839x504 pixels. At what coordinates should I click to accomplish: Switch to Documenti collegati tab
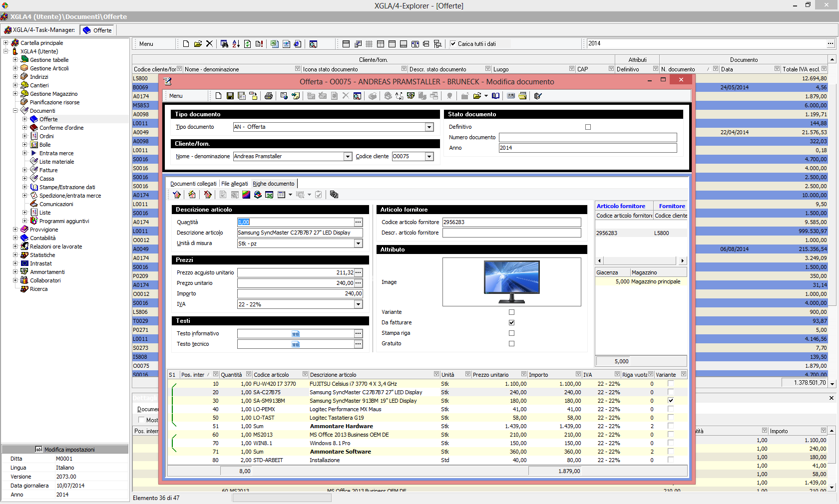[x=193, y=184]
